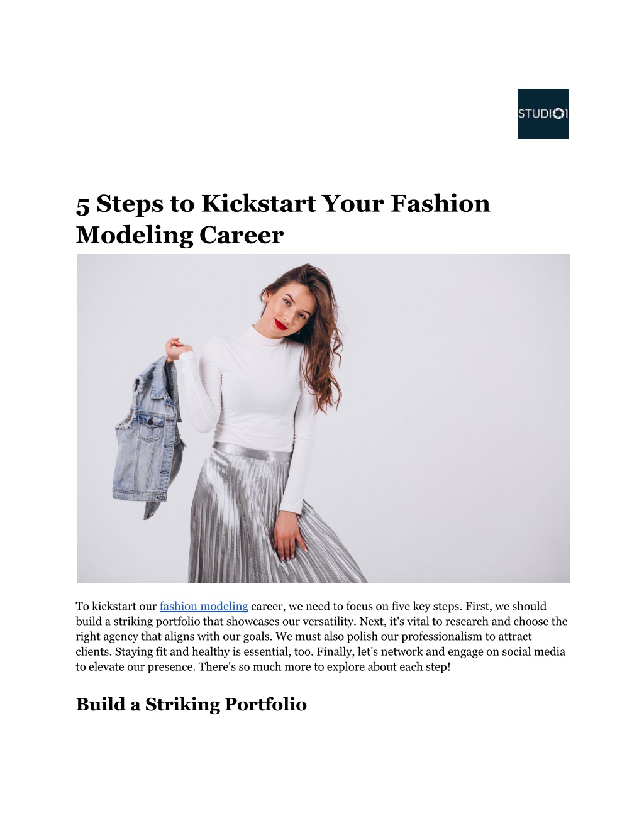The image size is (644, 833).
Task: Click the "STUDIO" lettering in the logo
Action: (x=534, y=114)
